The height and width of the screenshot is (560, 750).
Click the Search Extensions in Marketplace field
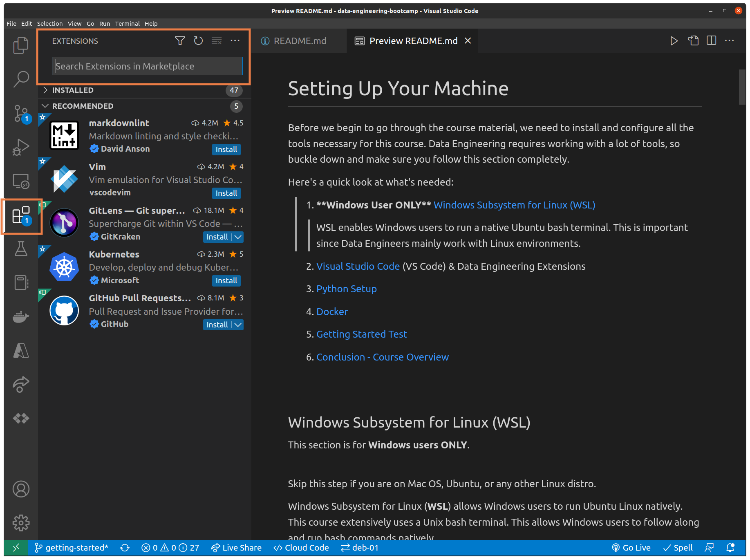coord(147,66)
